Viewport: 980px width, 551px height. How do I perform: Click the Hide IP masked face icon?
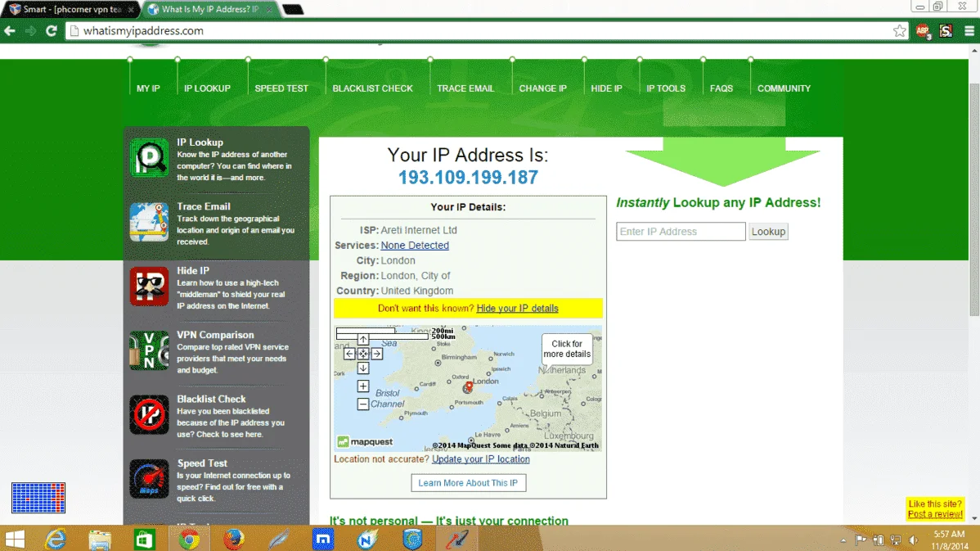(x=150, y=287)
